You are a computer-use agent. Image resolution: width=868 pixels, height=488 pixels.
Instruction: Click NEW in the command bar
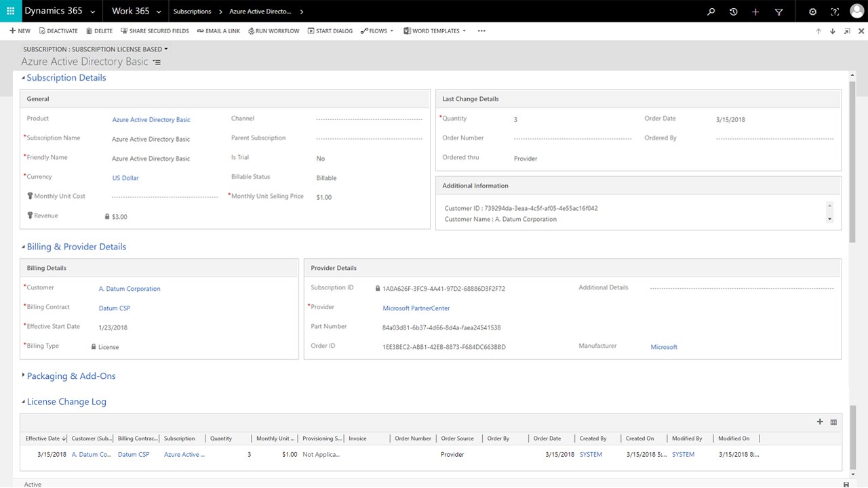coord(20,31)
